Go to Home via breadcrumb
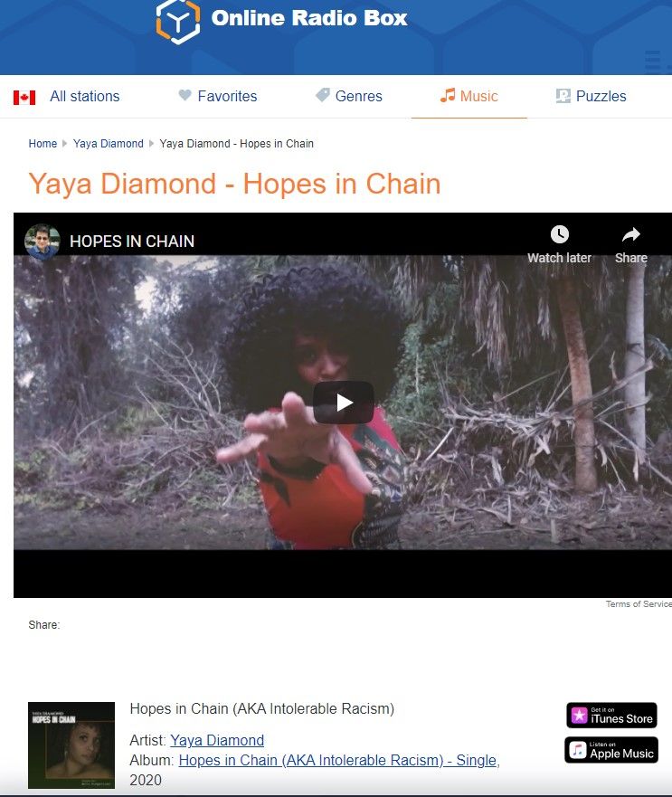The image size is (672, 797). pos(43,144)
